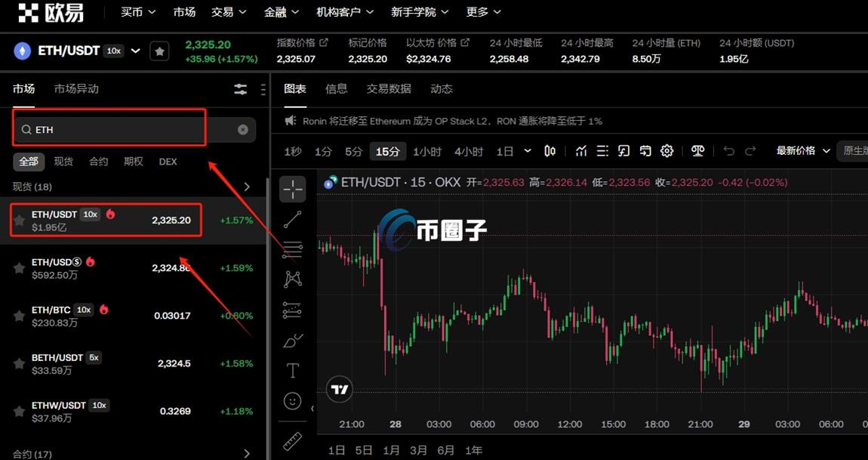Viewport: 868px width, 460px height.
Task: Select the horizontal lines Fibonacci tool
Action: pos(292,249)
